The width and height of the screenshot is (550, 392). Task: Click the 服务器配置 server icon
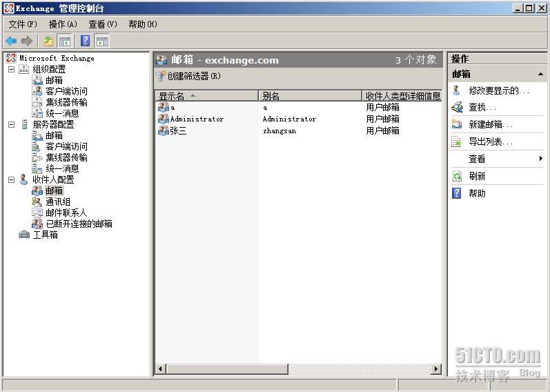(24, 124)
